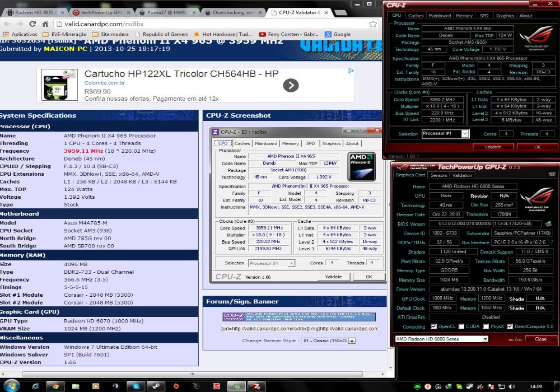Toggle the DirectCompute 5.0 checkbox

(x=510, y=326)
